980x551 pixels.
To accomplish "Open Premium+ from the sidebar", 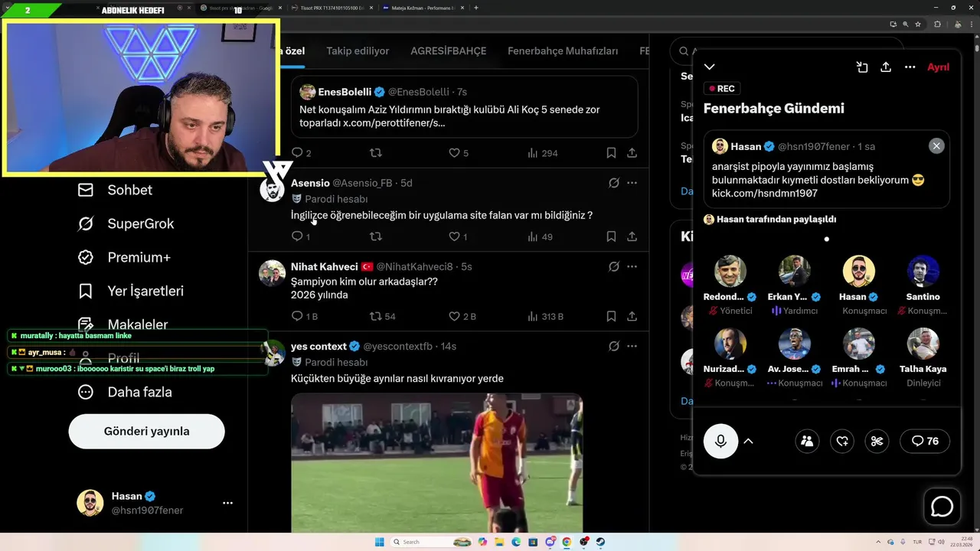I will [x=124, y=257].
